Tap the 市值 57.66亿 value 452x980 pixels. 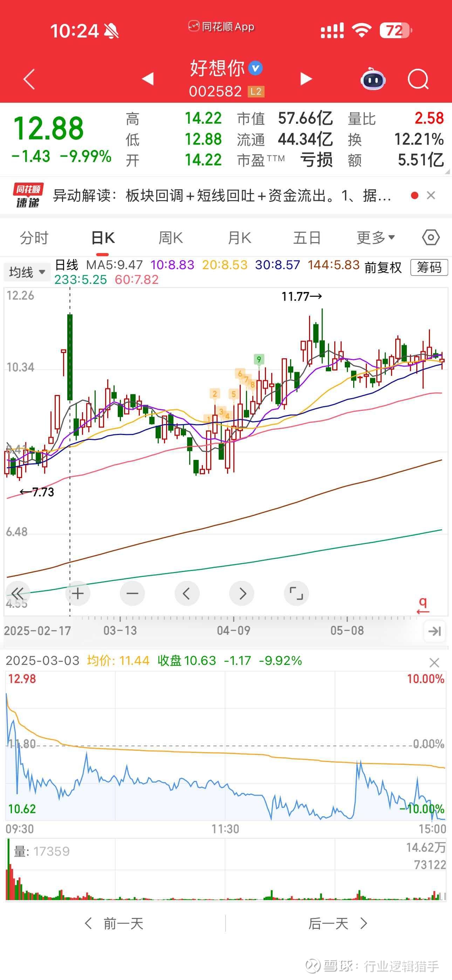click(306, 118)
